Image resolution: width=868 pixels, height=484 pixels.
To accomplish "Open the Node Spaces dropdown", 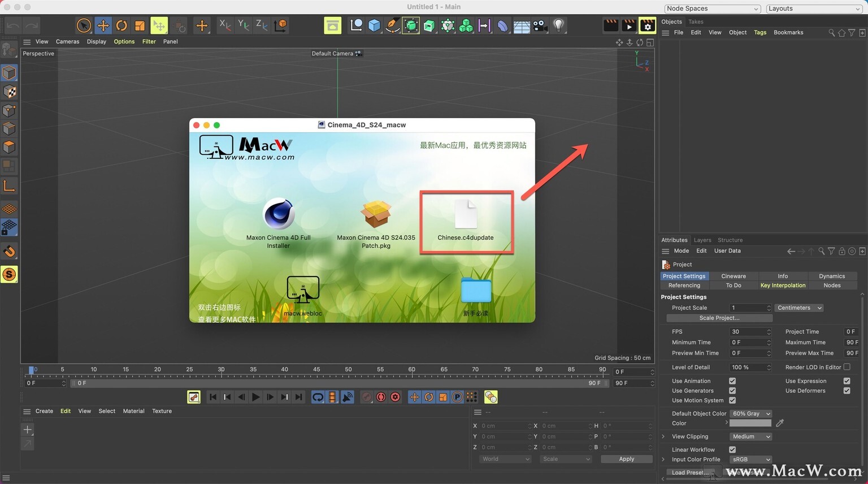I will (712, 8).
